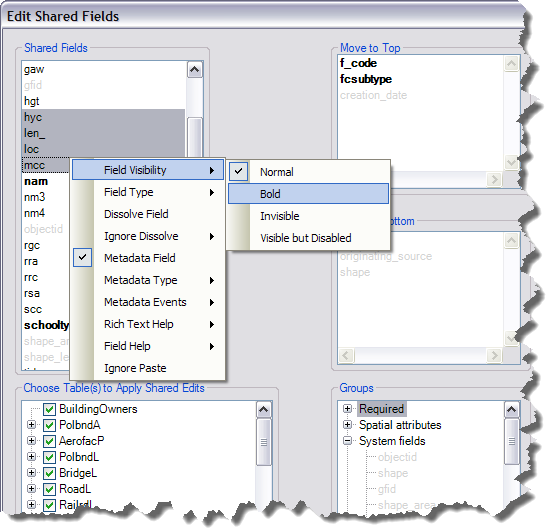Click Ignore Paste menu entry

pyautogui.click(x=148, y=368)
